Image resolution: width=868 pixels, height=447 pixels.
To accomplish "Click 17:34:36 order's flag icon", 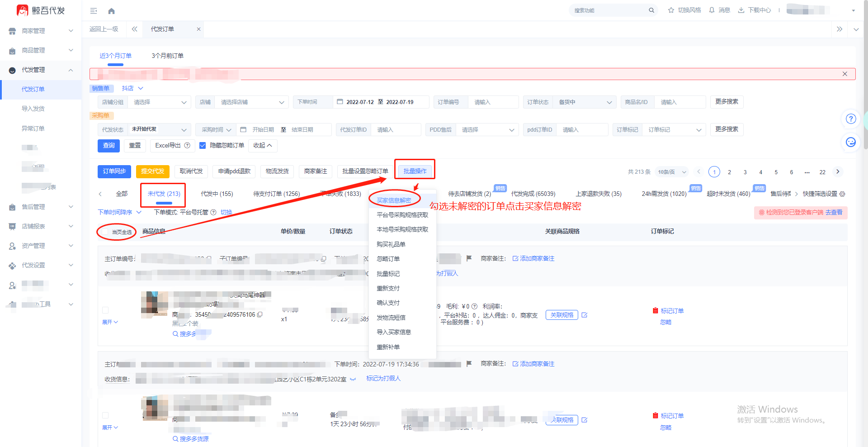I will tap(469, 363).
